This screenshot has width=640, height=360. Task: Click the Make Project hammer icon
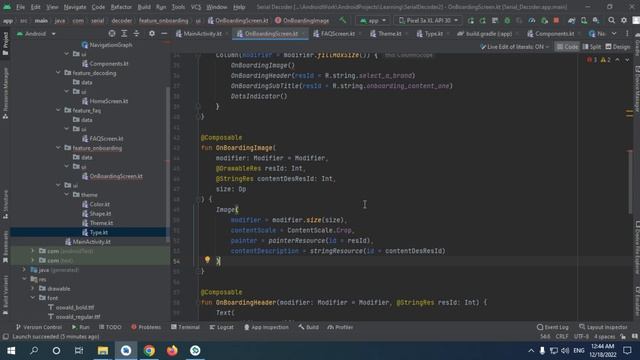point(342,20)
